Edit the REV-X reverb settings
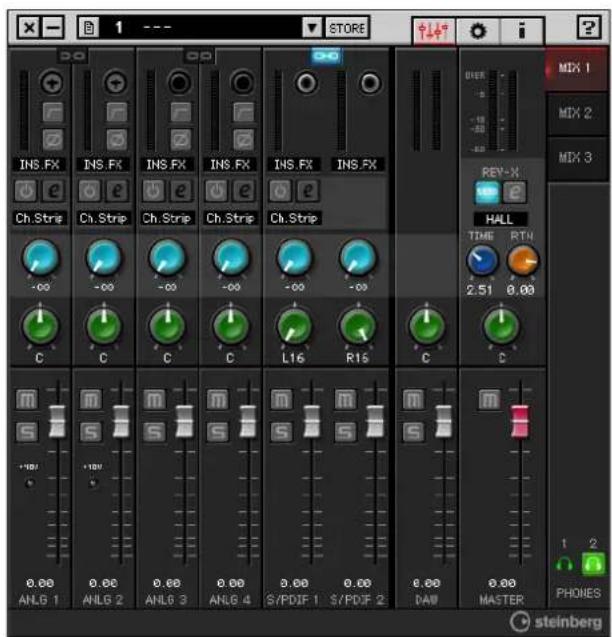 [514, 192]
